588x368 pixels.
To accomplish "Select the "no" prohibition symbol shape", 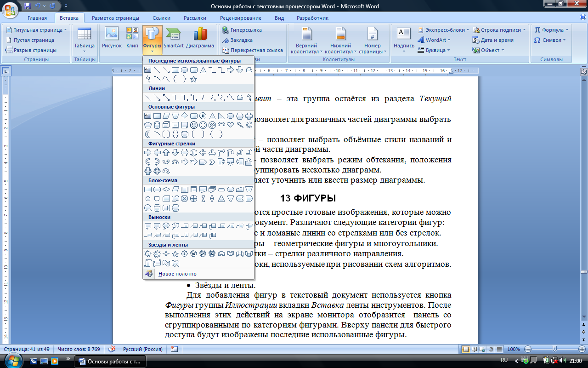I will point(212,125).
